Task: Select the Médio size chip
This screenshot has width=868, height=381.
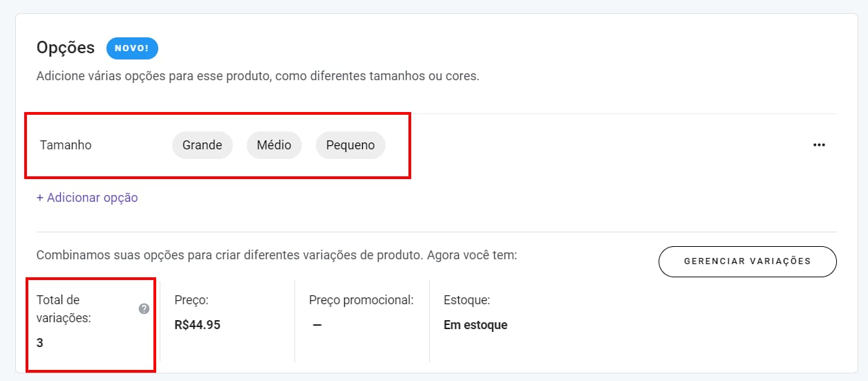Action: [x=274, y=145]
